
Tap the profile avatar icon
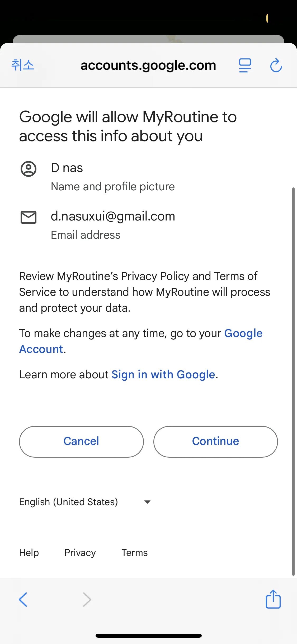point(29,169)
